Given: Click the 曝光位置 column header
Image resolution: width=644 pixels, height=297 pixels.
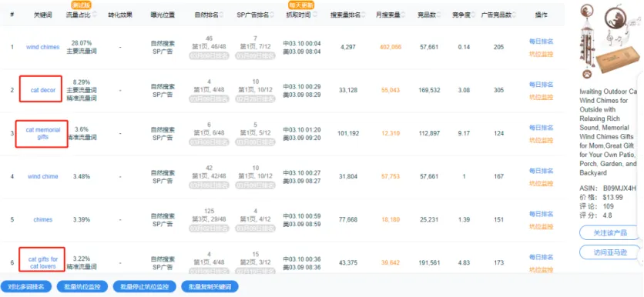Looking at the screenshot, I should coord(163,15).
